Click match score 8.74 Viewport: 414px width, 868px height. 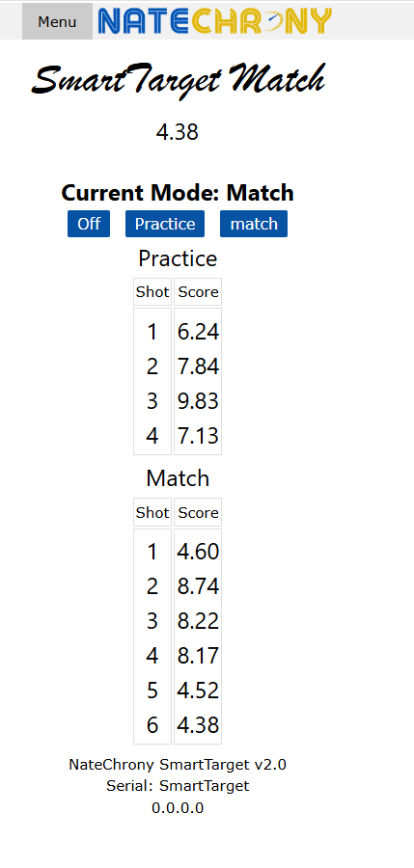(198, 586)
